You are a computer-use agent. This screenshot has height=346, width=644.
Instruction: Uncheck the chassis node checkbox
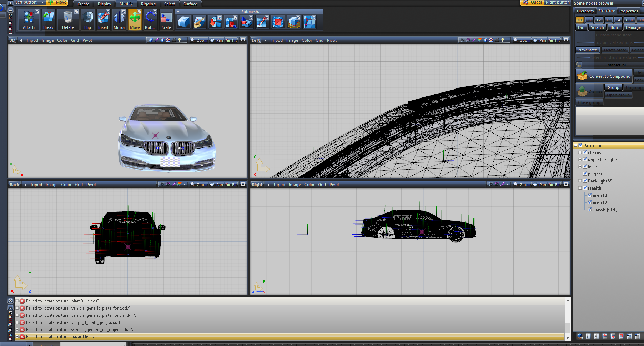[x=585, y=152]
